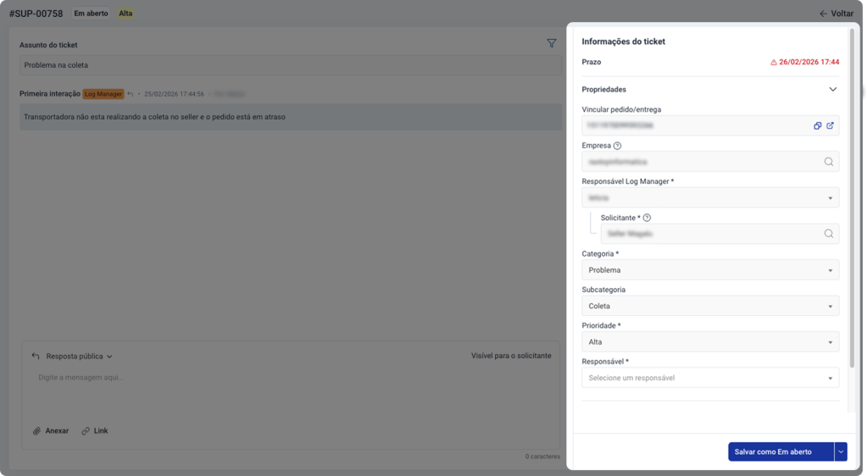Click the filter icon above ticket subject

coord(552,43)
